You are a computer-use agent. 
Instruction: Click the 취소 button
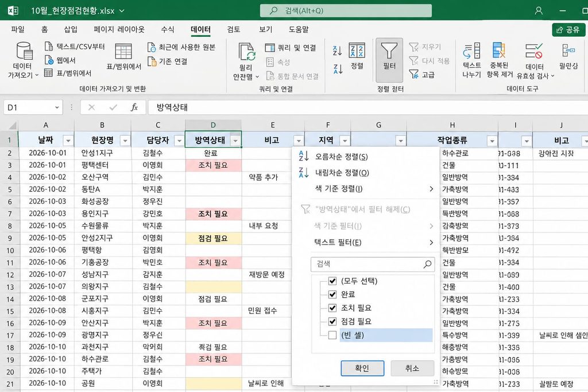click(x=412, y=368)
